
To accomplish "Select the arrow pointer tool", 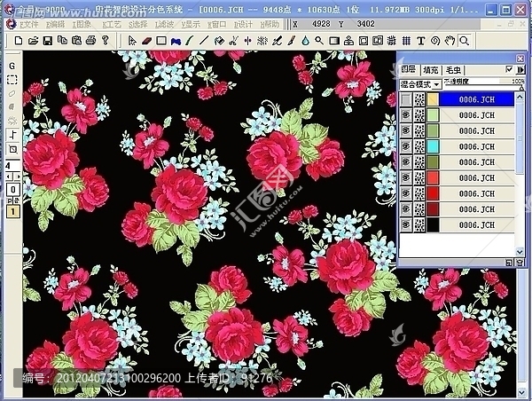I will pyautogui.click(x=131, y=41).
